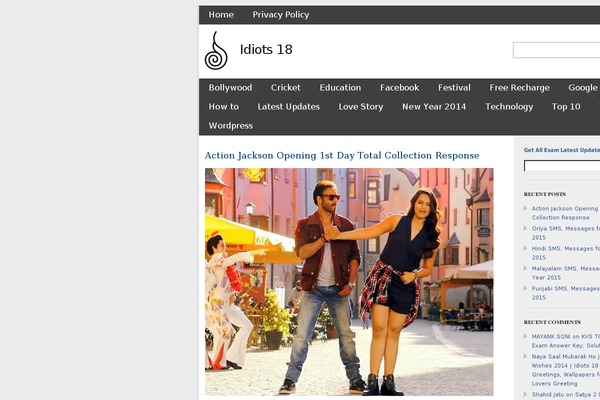This screenshot has height=400, width=600.
Task: Open the Home menu item
Action: click(x=221, y=15)
